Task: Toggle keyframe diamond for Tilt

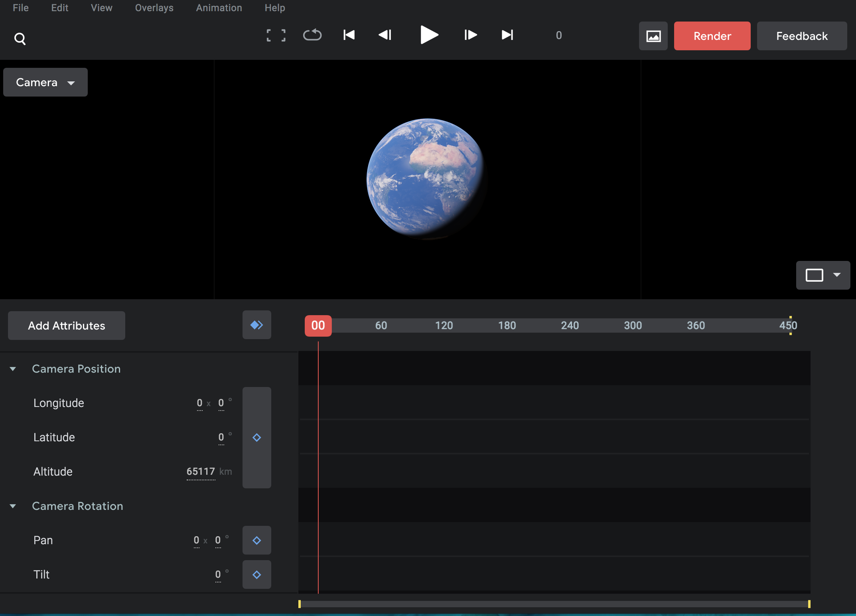Action: click(256, 575)
